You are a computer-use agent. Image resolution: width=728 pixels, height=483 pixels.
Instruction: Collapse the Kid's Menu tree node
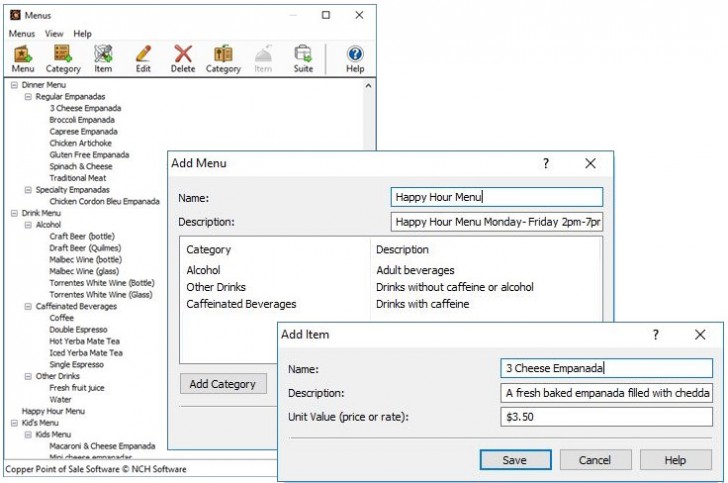click(x=14, y=423)
